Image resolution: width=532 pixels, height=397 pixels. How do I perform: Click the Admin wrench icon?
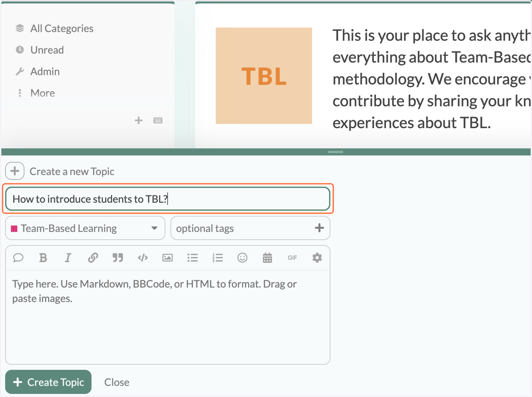coord(20,71)
